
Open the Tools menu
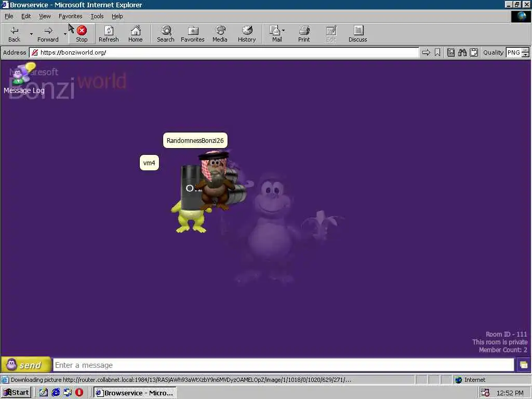pos(97,16)
